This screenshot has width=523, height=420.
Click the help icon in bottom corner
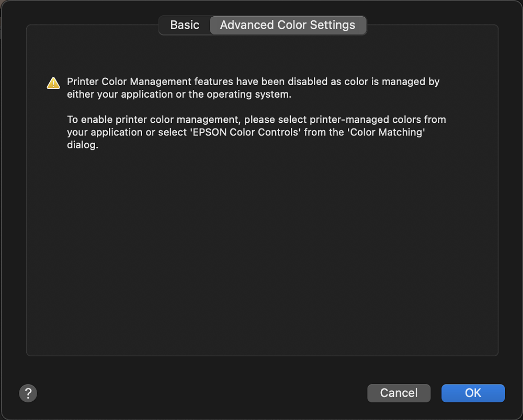(28, 393)
